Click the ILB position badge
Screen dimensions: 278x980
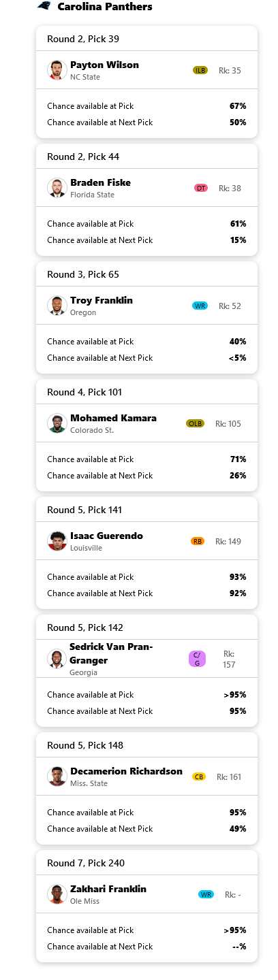(200, 71)
